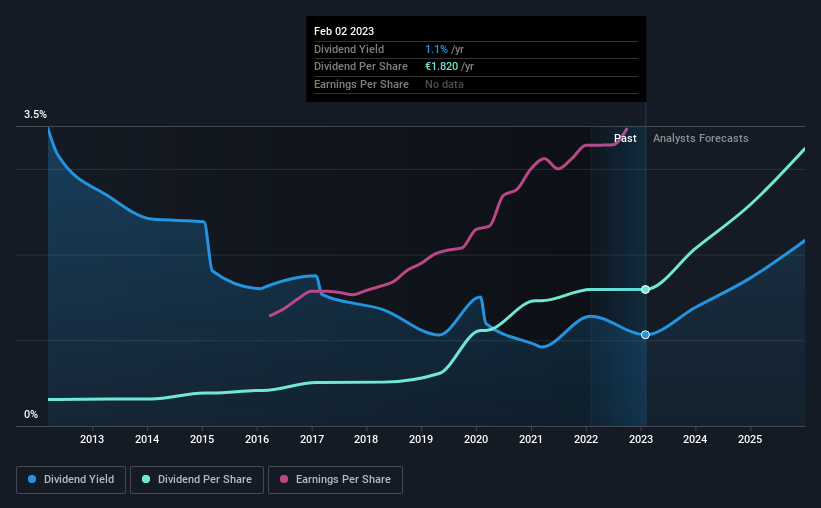This screenshot has width=821, height=508.
Task: Click the 1.1% dividend yield tooltip value
Action: [436, 49]
